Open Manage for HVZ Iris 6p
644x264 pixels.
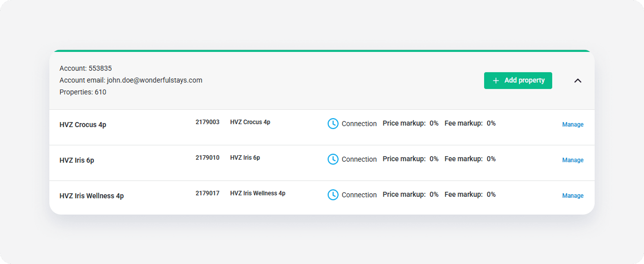pos(573,160)
